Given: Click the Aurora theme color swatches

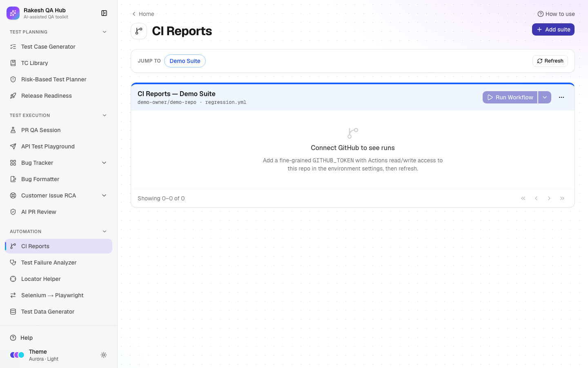Looking at the screenshot, I should [x=17, y=355].
